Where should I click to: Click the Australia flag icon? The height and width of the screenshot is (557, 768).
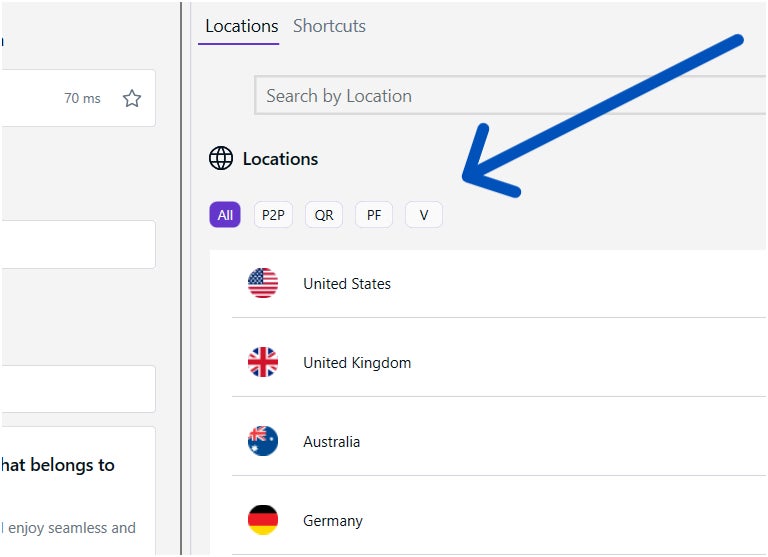pyautogui.click(x=263, y=441)
